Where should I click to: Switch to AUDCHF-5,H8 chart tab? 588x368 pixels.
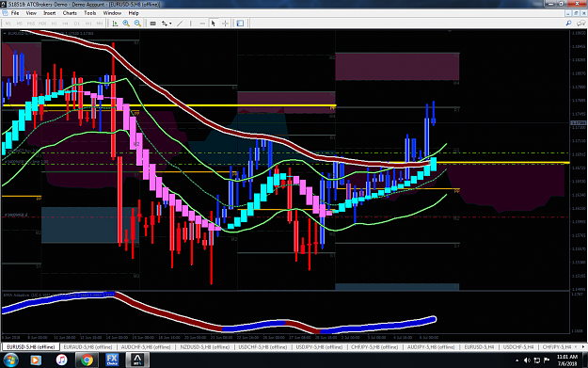(x=146, y=347)
